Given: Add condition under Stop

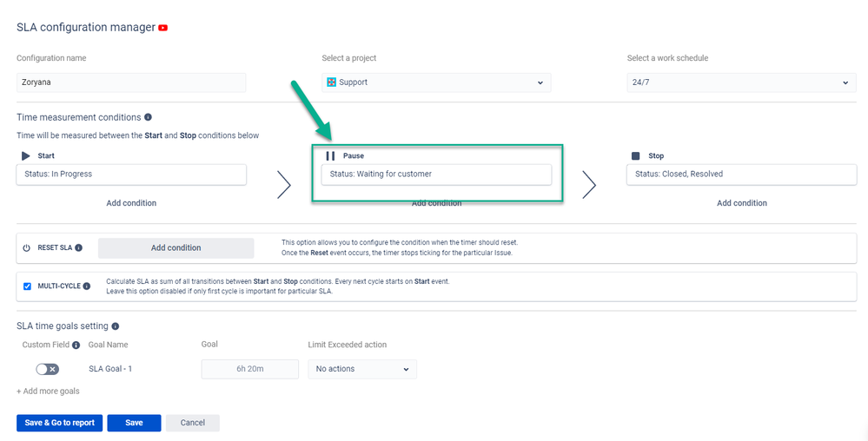Looking at the screenshot, I should 742,203.
